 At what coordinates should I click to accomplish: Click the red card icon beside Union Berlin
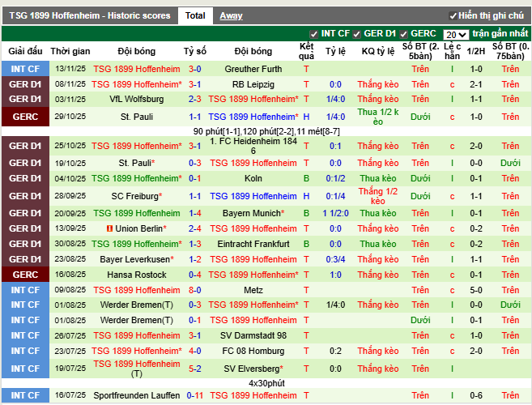click(109, 228)
